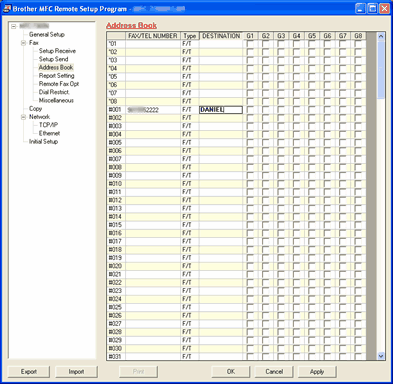Open Setup Send settings
This screenshot has height=385, width=394.
pos(53,59)
